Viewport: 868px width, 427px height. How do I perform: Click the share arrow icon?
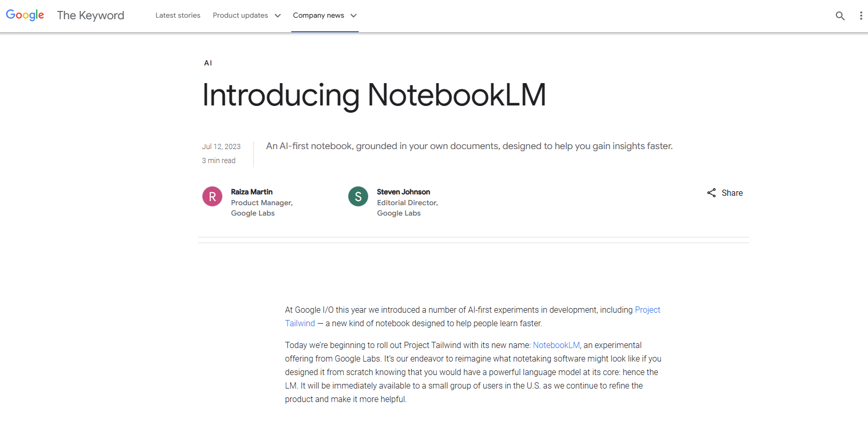[x=711, y=193]
